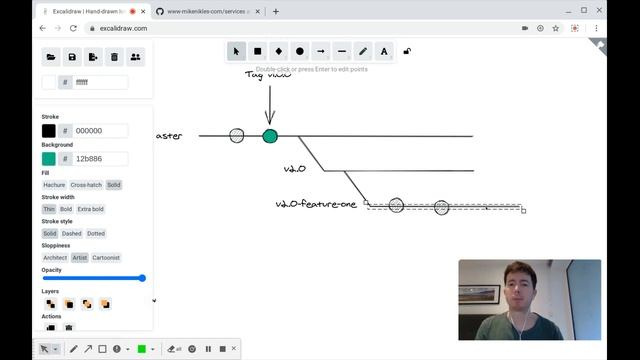Toggle the tool lock padlock
This screenshot has width=640, height=360.
[407, 51]
